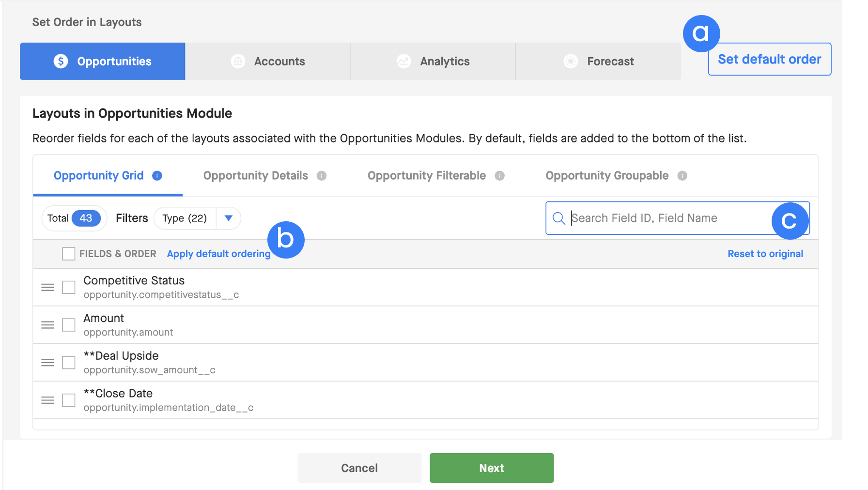The height and width of the screenshot is (490, 868).
Task: Click the Accounts building icon
Action: pyautogui.click(x=238, y=61)
